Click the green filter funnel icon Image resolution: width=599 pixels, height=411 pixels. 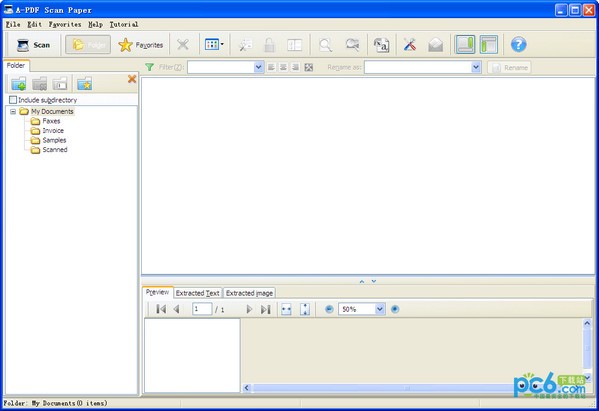pos(150,67)
